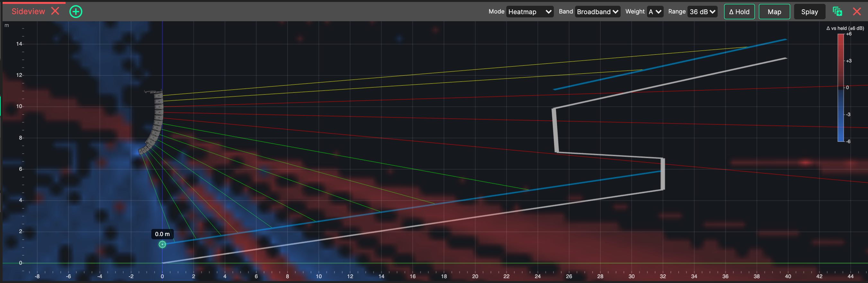Click the upper balcony blue audience line
The height and width of the screenshot is (283, 868).
tap(670, 64)
